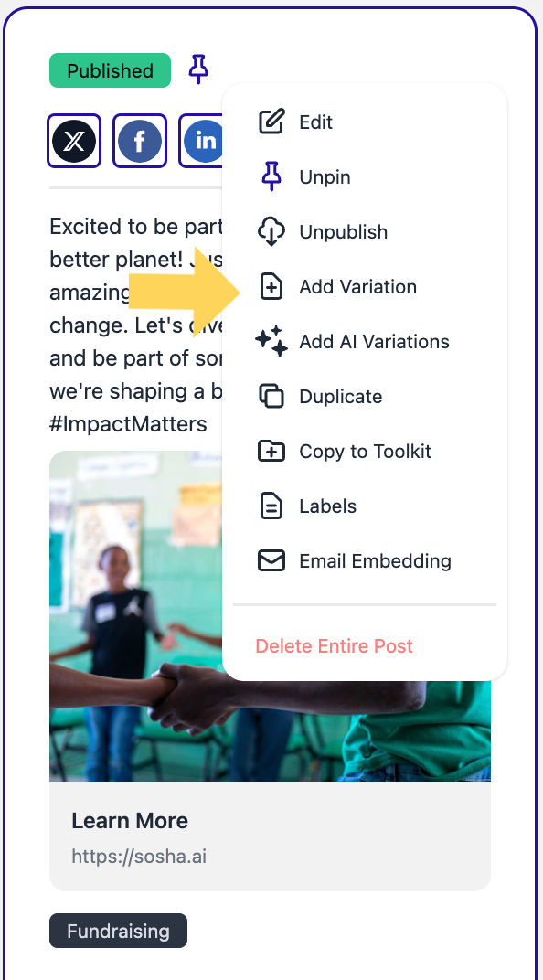Viewport: 543px width, 980px height.
Task: Select Add AI Variations menu entry
Action: (x=374, y=342)
